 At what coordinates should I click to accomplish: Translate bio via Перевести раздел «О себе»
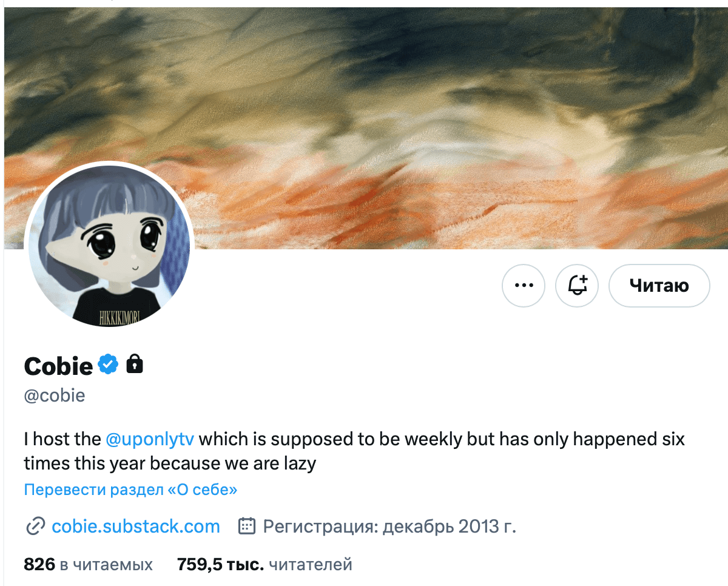pyautogui.click(x=130, y=490)
